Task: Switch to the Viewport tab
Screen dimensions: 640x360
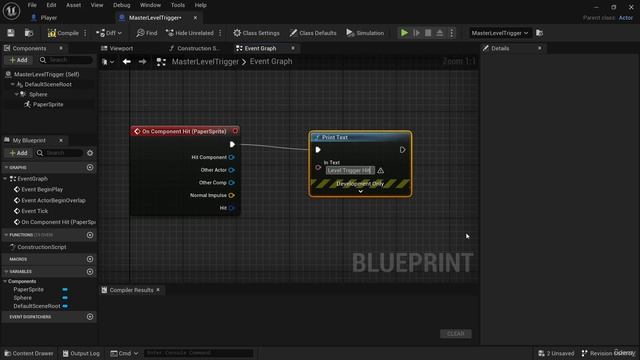Action: coord(117,48)
